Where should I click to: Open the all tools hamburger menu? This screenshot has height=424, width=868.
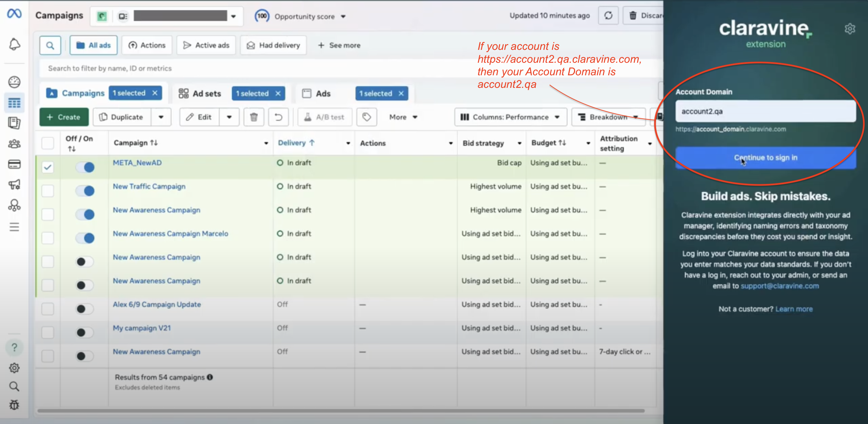(14, 227)
